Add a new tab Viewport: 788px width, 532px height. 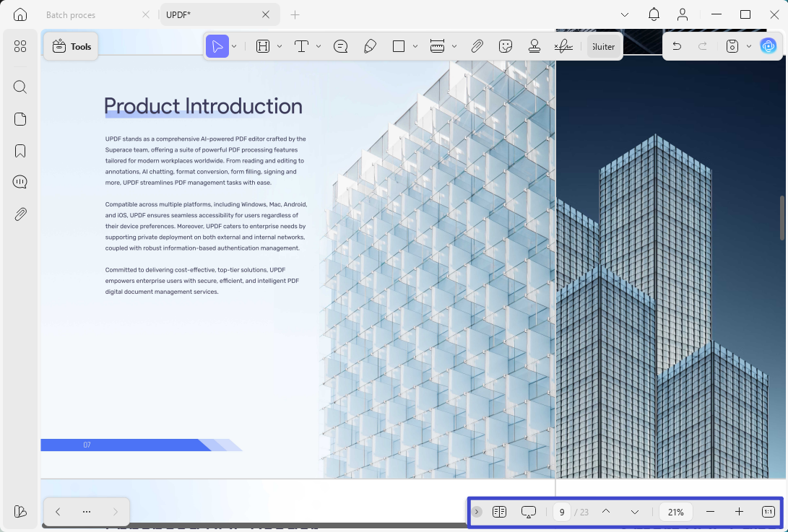click(x=295, y=15)
